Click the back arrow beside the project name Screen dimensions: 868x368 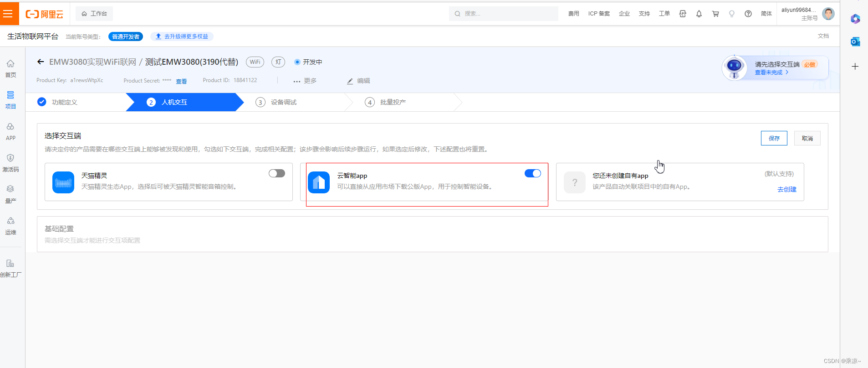point(41,62)
